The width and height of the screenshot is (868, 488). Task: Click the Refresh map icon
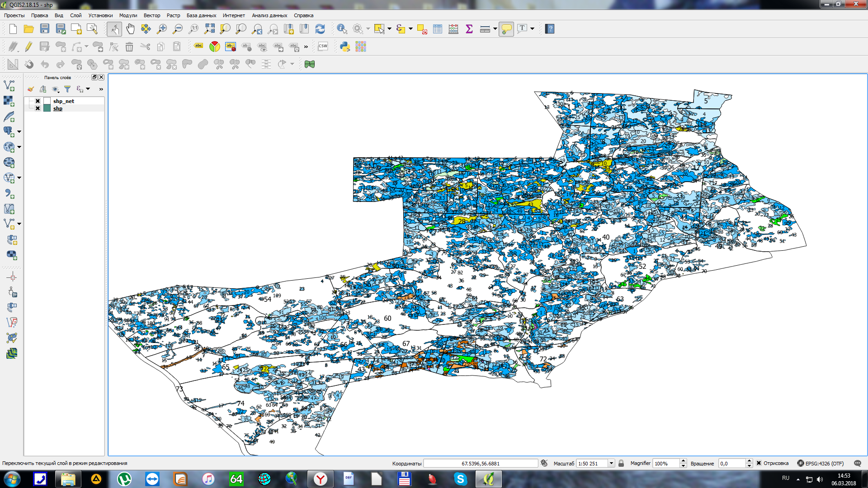320,29
